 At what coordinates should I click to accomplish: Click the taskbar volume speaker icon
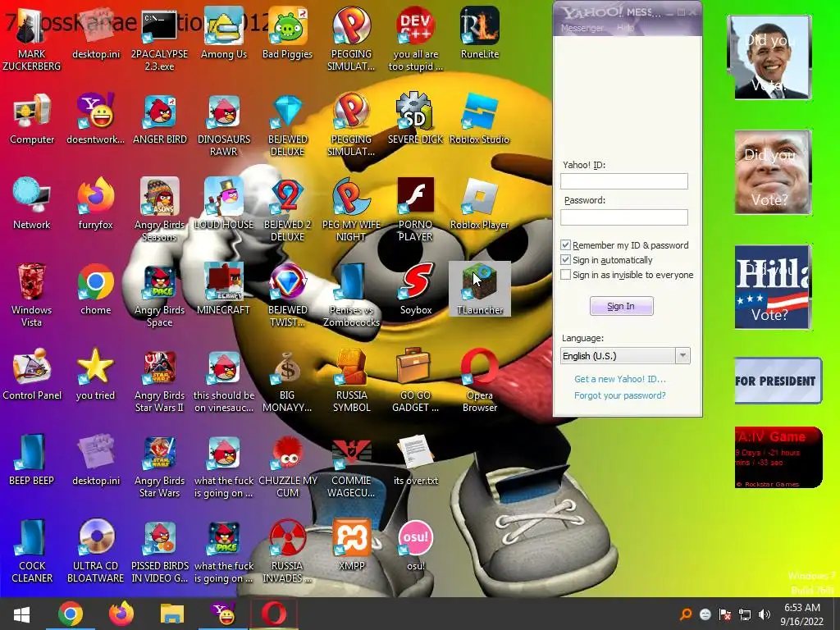[x=765, y=614]
